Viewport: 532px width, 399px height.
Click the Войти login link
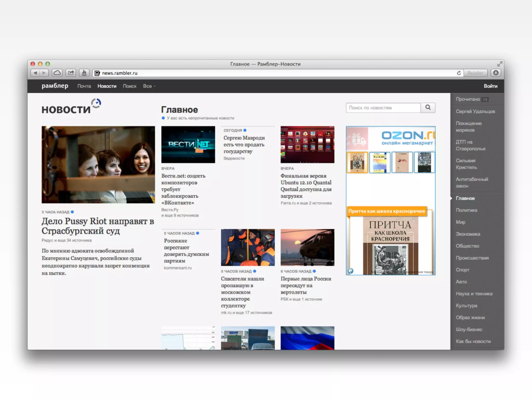pyautogui.click(x=490, y=86)
